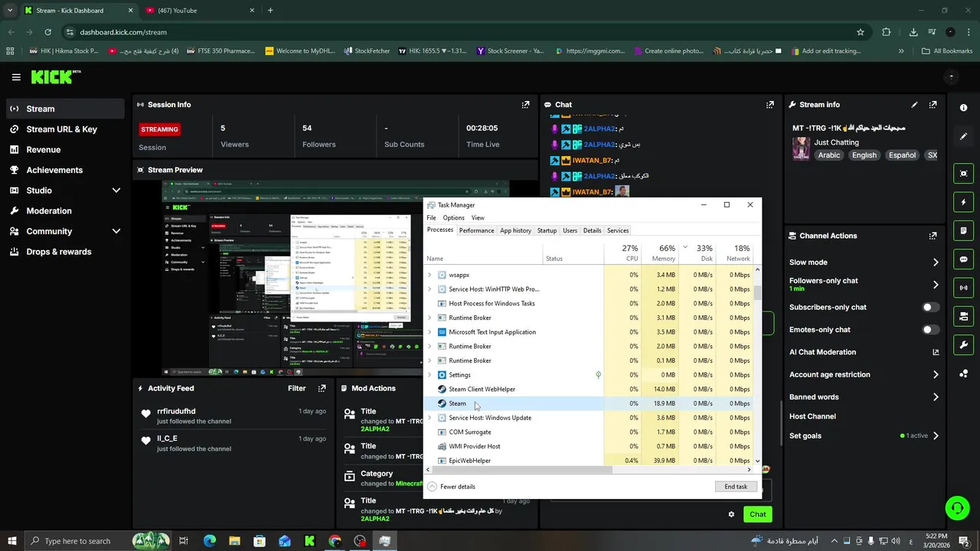Send message with green Chat button

(x=757, y=514)
